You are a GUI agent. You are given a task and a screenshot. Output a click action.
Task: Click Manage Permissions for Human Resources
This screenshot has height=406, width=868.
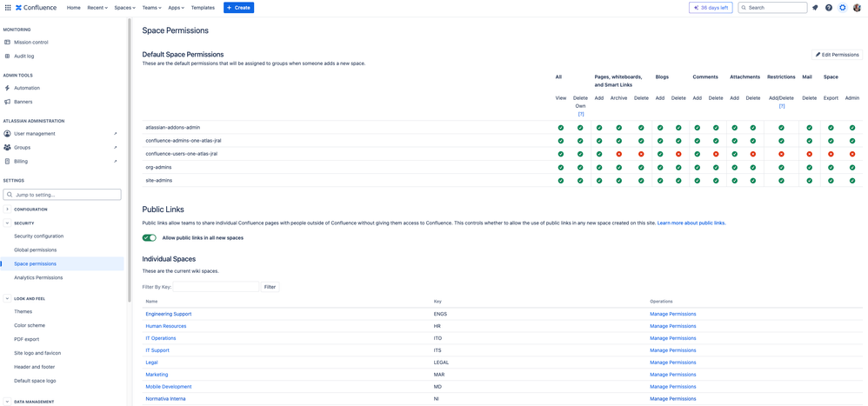tap(672, 326)
